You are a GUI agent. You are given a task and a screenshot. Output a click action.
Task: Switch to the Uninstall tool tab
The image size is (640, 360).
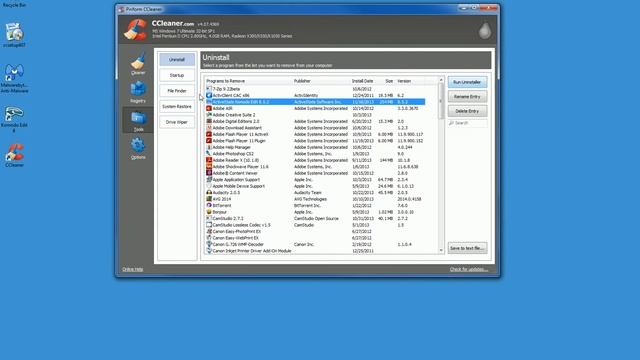[x=177, y=60]
